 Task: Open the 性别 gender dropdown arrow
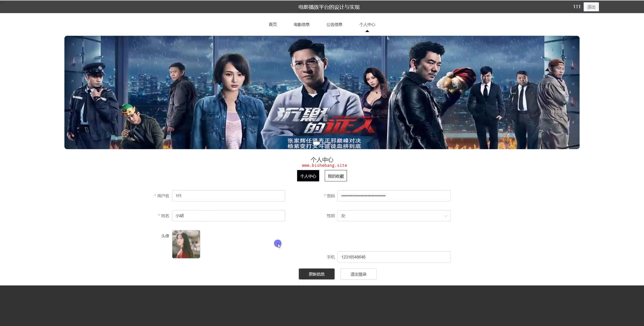pyautogui.click(x=446, y=216)
